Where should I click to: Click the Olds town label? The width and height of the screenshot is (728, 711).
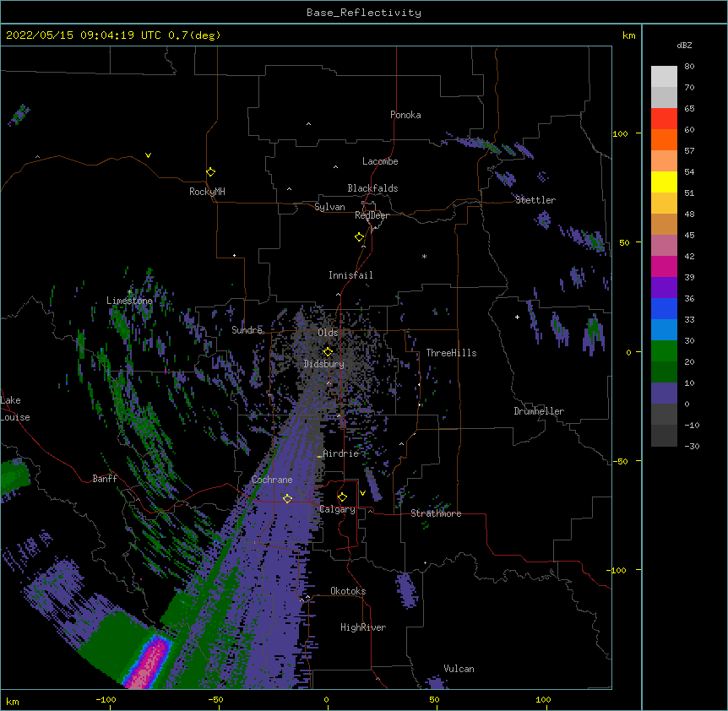328,333
